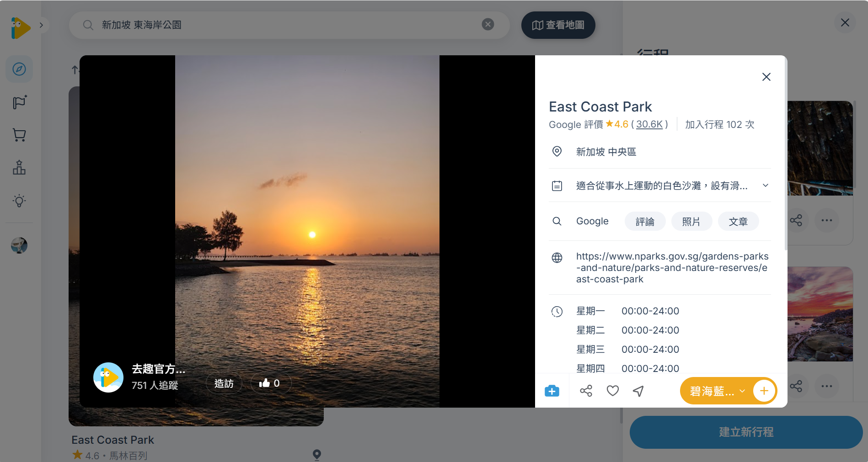Close the East Coast Park detail popup
Screen dimensions: 868x462
tap(766, 77)
